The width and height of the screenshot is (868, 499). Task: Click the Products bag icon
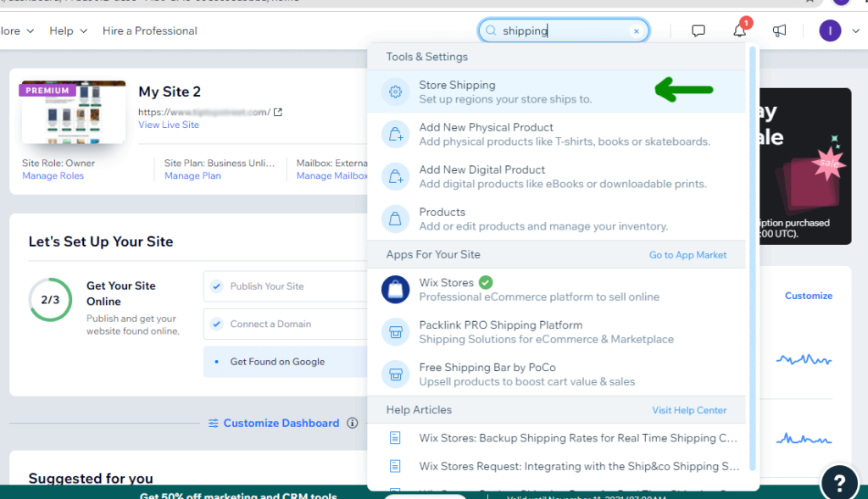(x=395, y=219)
